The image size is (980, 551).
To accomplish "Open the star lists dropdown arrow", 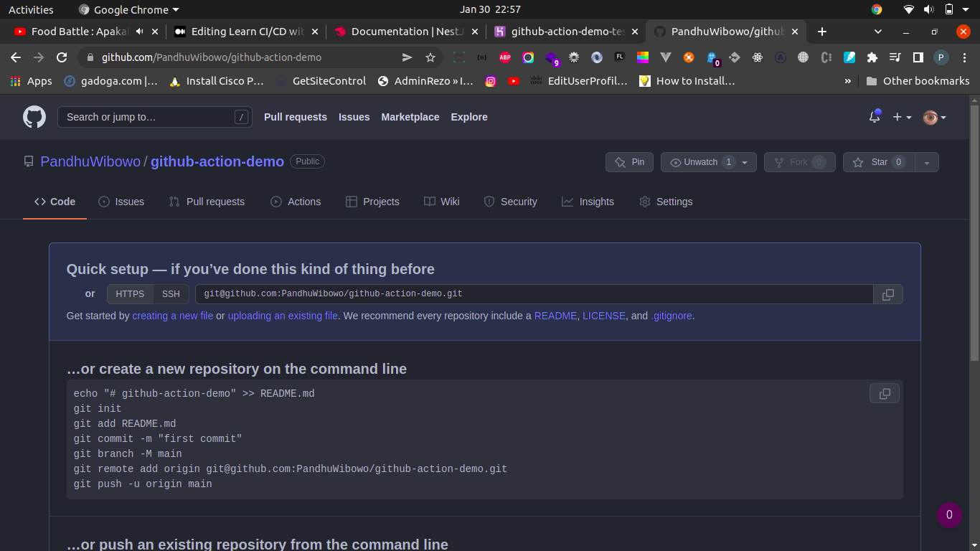I will [927, 162].
